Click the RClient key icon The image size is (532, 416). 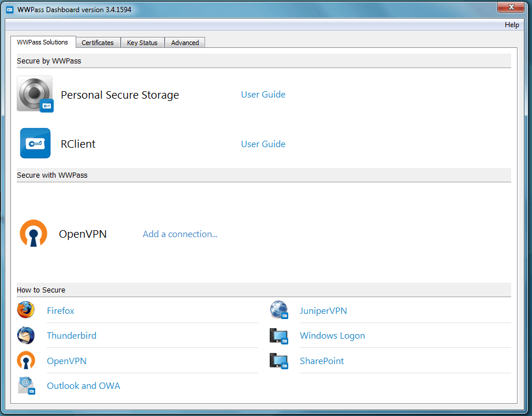pos(35,143)
